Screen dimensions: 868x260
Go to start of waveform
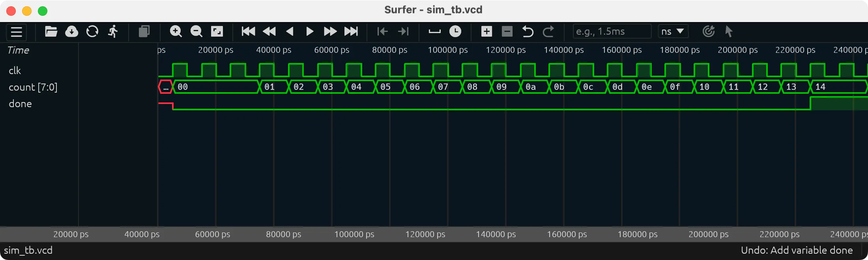[249, 32]
